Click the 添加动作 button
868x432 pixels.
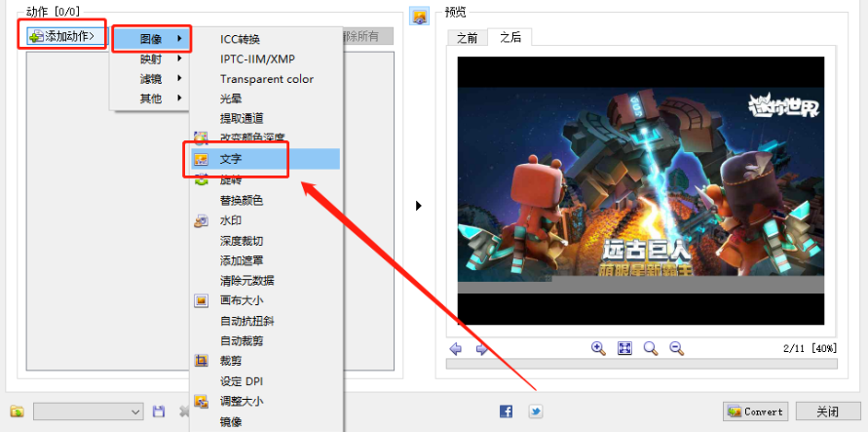(x=61, y=36)
